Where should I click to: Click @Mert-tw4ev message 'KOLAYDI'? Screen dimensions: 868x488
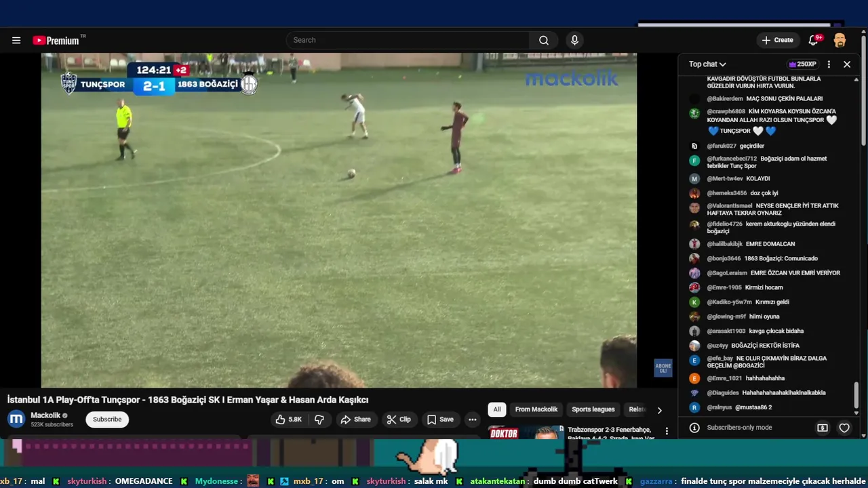(758, 178)
